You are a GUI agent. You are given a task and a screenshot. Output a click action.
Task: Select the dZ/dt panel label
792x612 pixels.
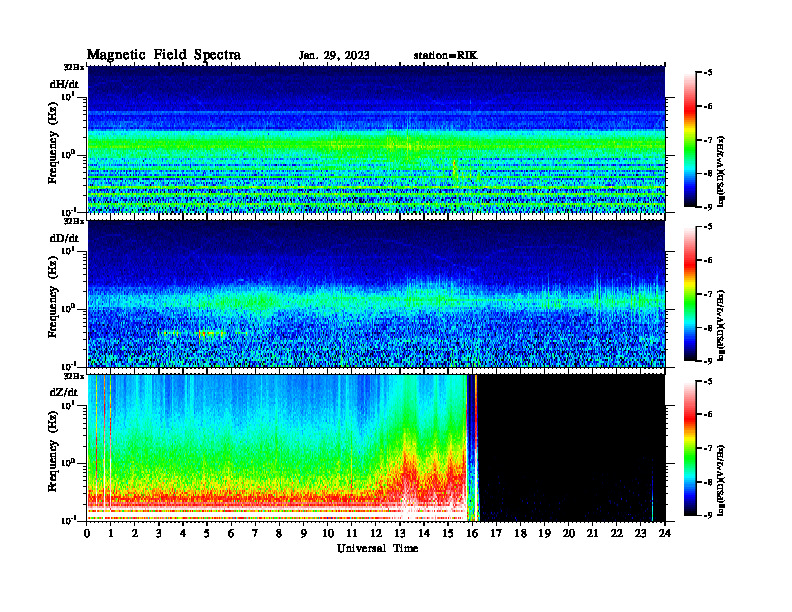click(64, 392)
